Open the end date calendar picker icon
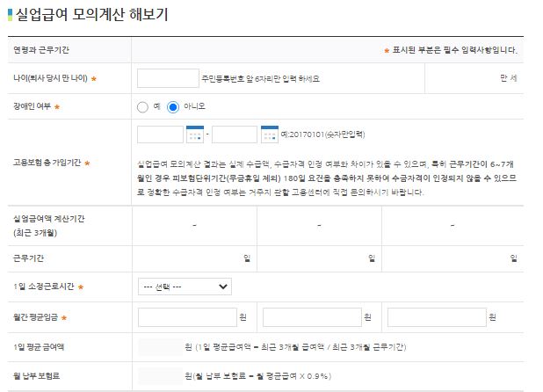The height and width of the screenshot is (392, 543). [270, 134]
